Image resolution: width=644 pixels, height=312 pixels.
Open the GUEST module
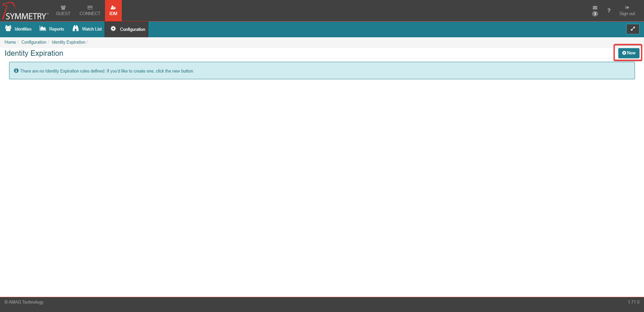click(x=63, y=11)
